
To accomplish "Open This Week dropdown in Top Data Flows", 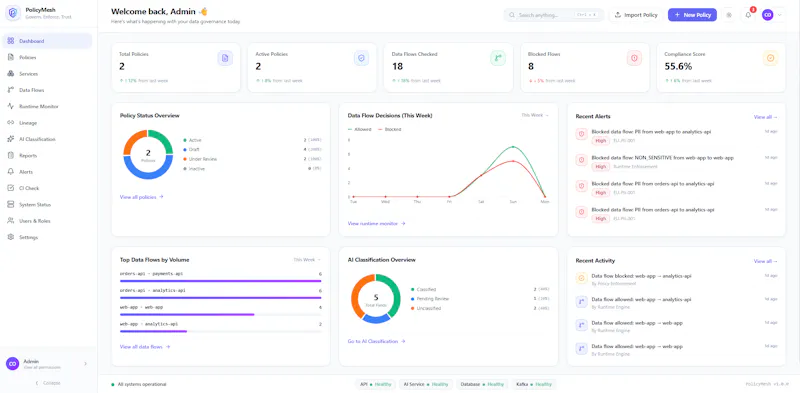I will 307,260.
